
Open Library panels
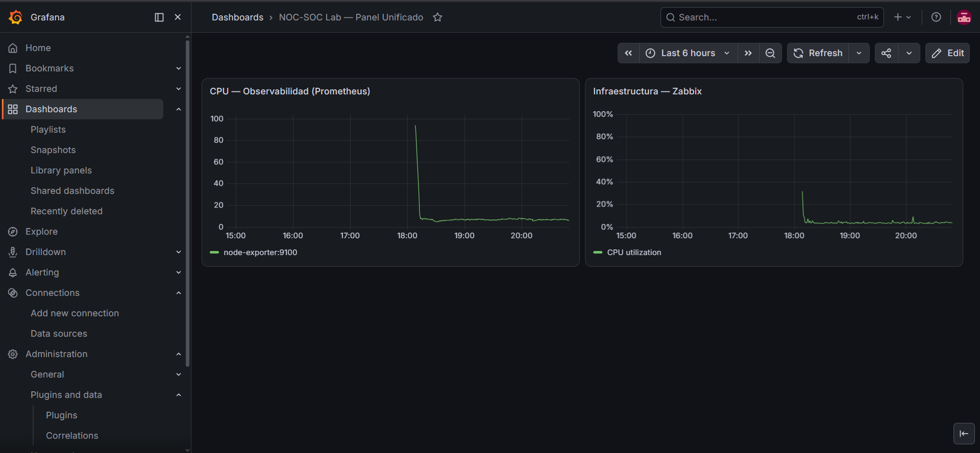[x=61, y=170]
